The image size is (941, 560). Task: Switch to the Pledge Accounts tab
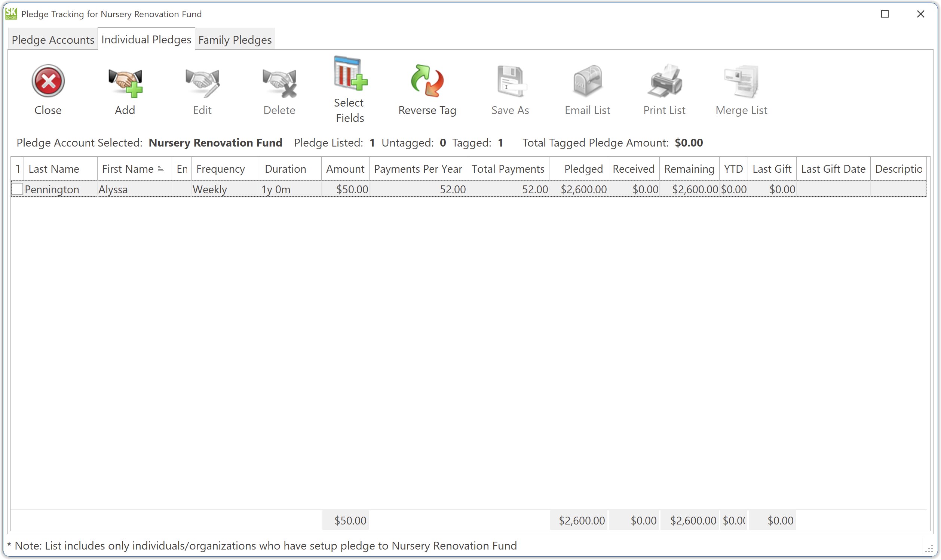[53, 40]
